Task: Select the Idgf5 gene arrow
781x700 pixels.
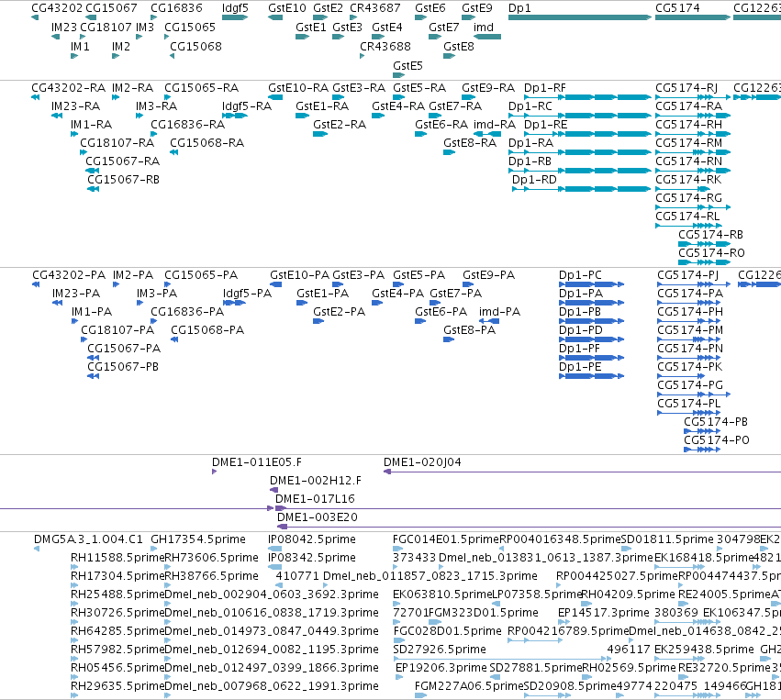Action: point(235,17)
